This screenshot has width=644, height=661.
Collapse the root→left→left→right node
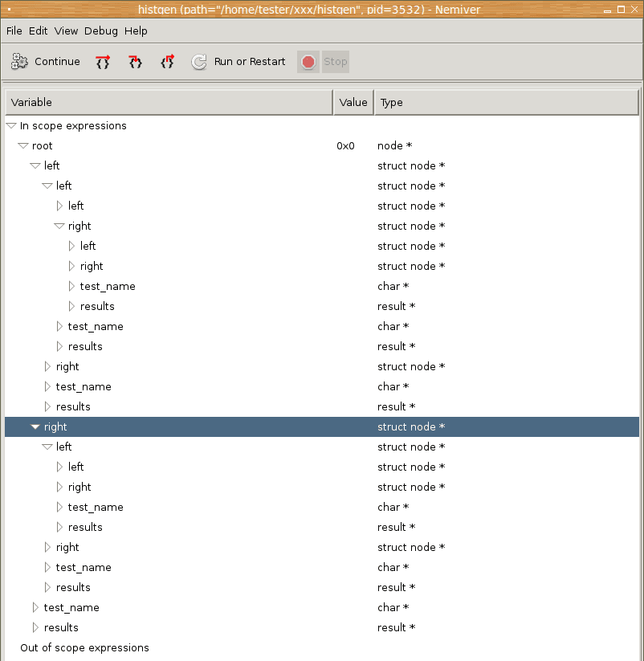[59, 226]
